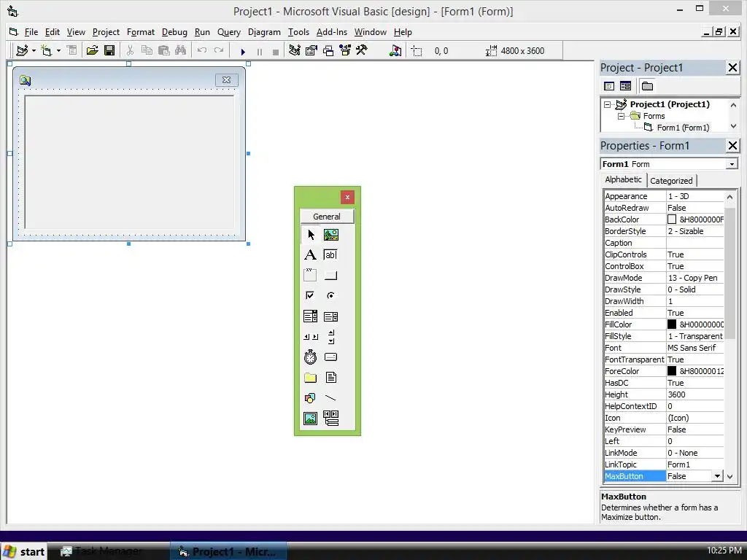Select the PictureBox tool in the toolbox
The image size is (747, 560).
(331, 235)
